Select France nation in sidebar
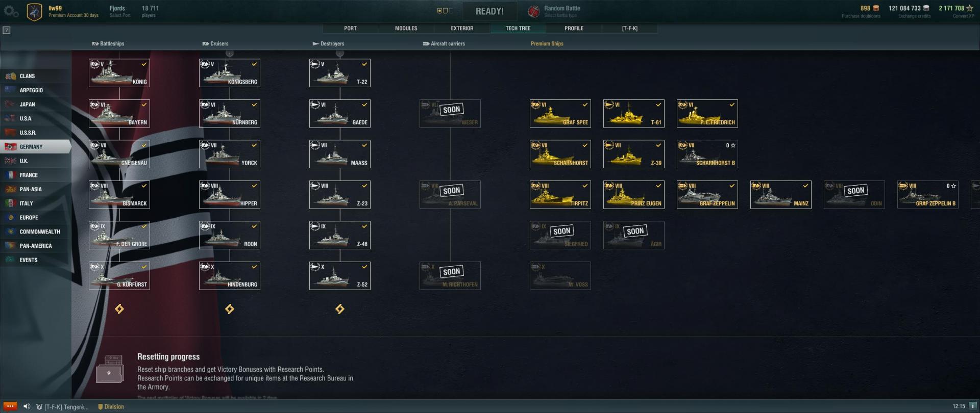 pos(36,175)
